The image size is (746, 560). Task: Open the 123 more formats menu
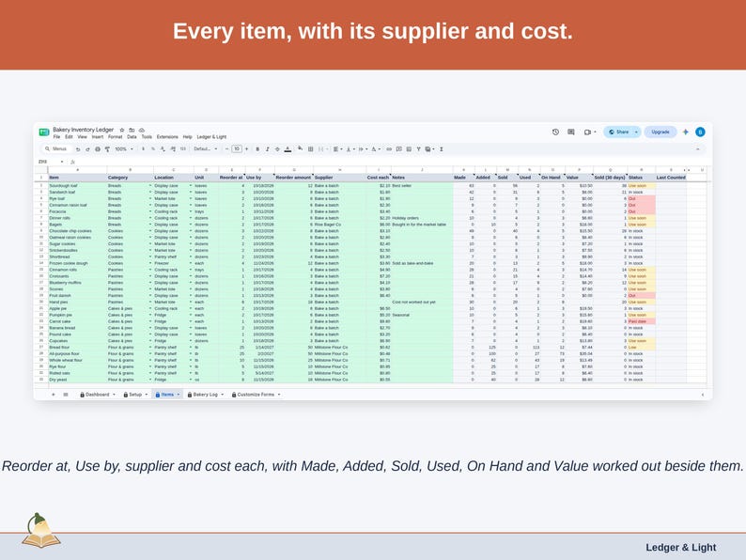(183, 148)
